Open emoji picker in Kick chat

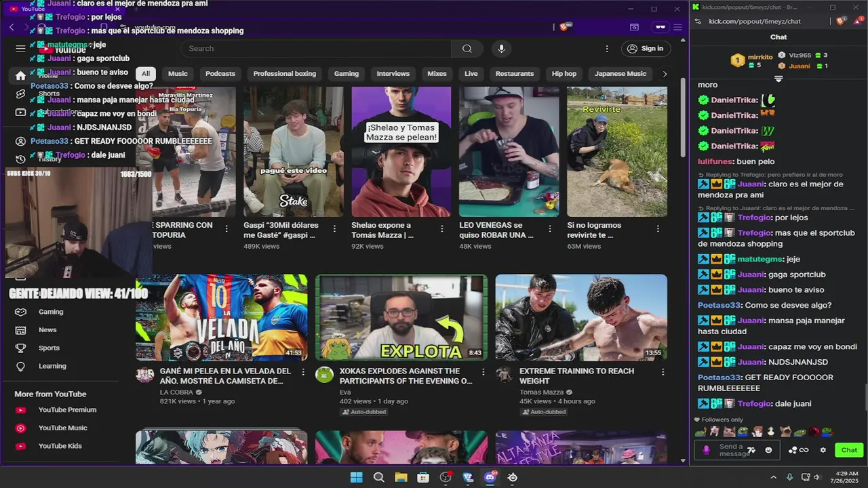(x=768, y=450)
